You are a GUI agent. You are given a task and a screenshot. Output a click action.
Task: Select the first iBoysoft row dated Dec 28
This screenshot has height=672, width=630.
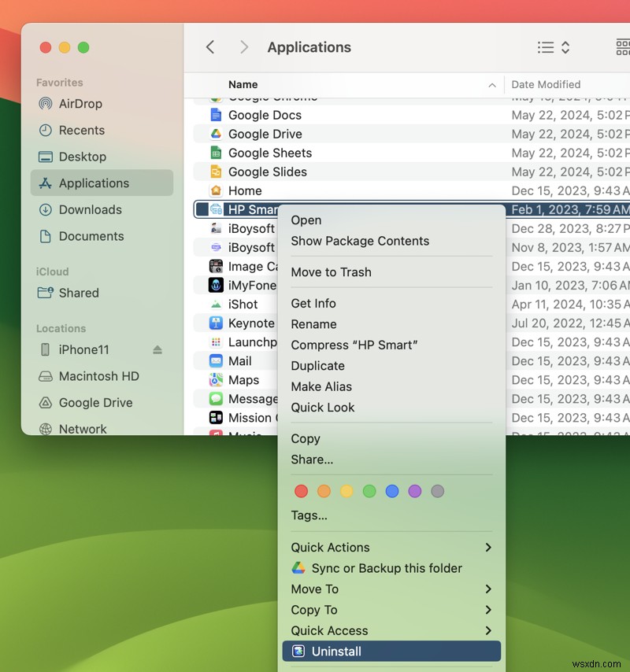pos(412,228)
